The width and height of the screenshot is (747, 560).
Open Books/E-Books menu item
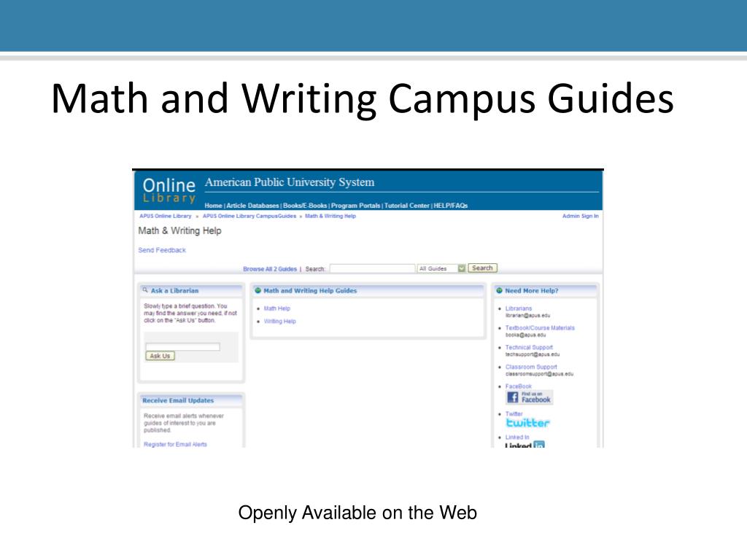(305, 206)
